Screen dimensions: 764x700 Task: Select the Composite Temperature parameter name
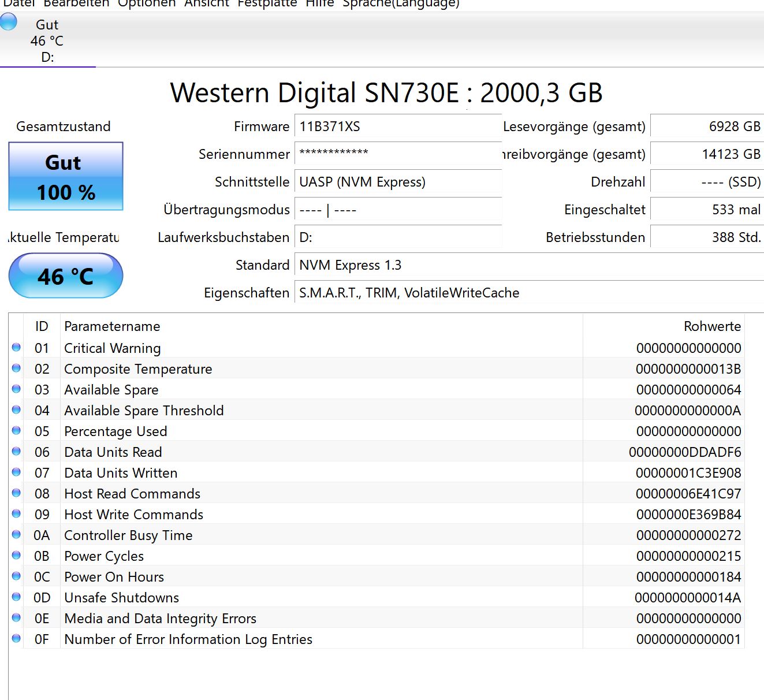pos(138,369)
